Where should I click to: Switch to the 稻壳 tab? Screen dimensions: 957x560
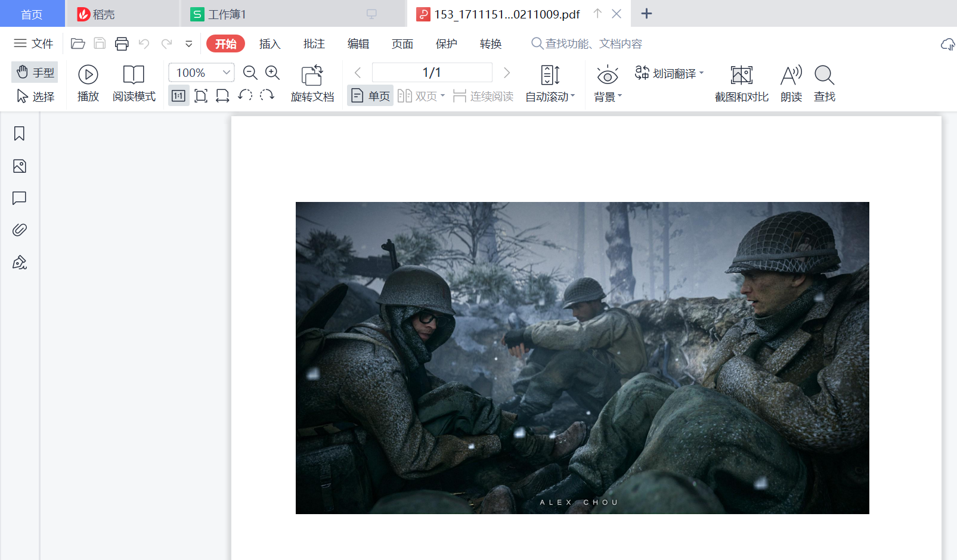pos(122,14)
